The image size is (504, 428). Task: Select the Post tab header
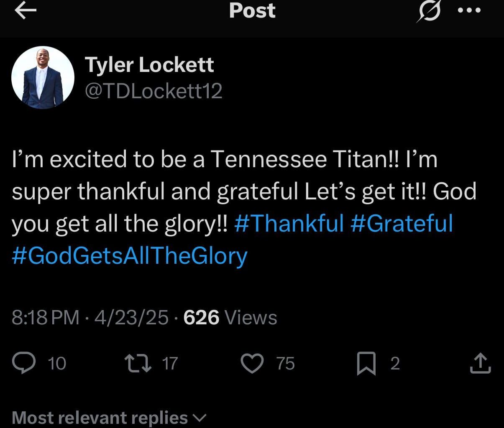(251, 11)
